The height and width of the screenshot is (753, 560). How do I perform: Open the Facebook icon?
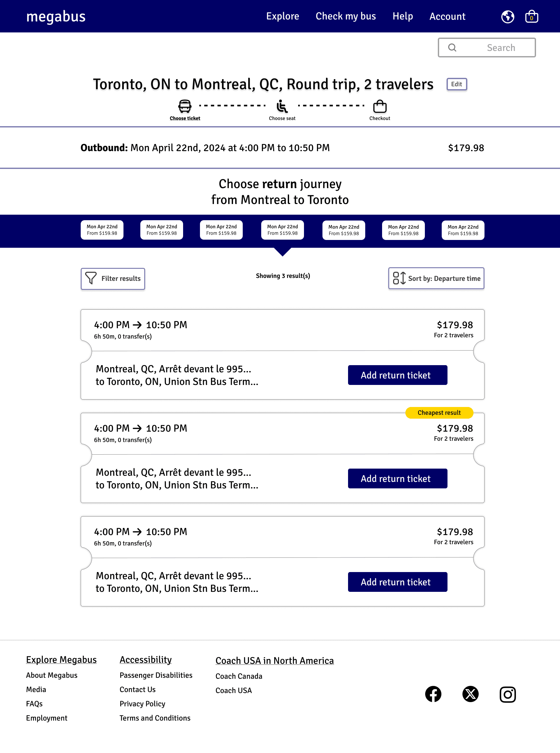[433, 694]
